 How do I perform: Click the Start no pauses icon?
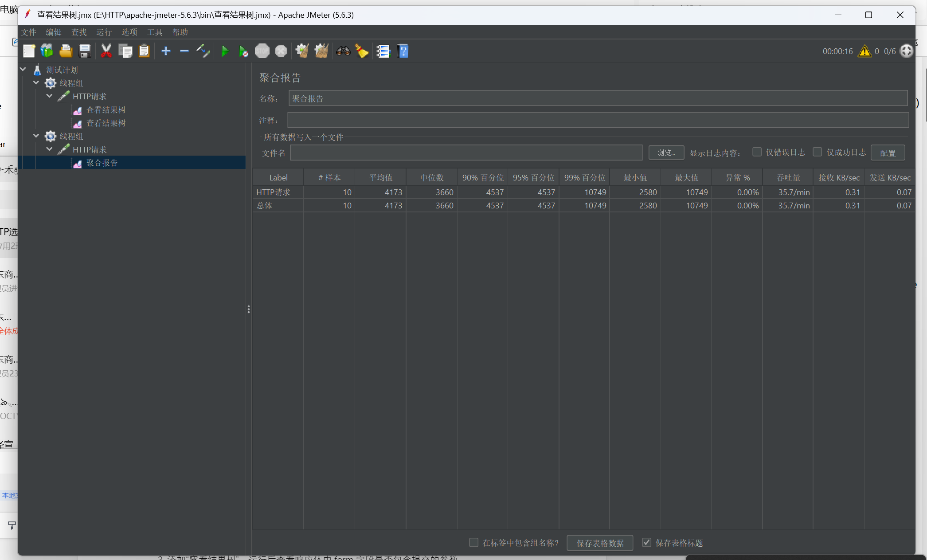[243, 51]
